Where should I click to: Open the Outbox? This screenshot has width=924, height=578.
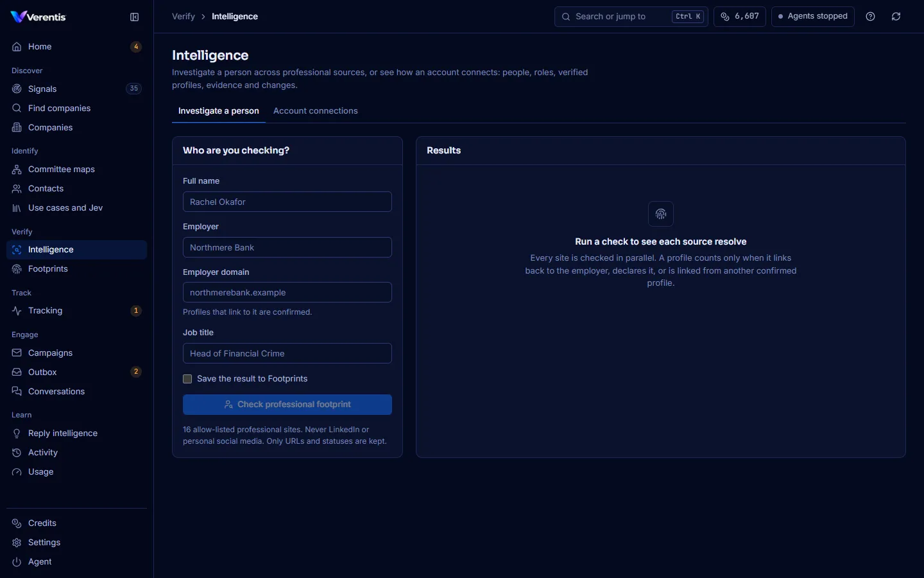(x=76, y=372)
